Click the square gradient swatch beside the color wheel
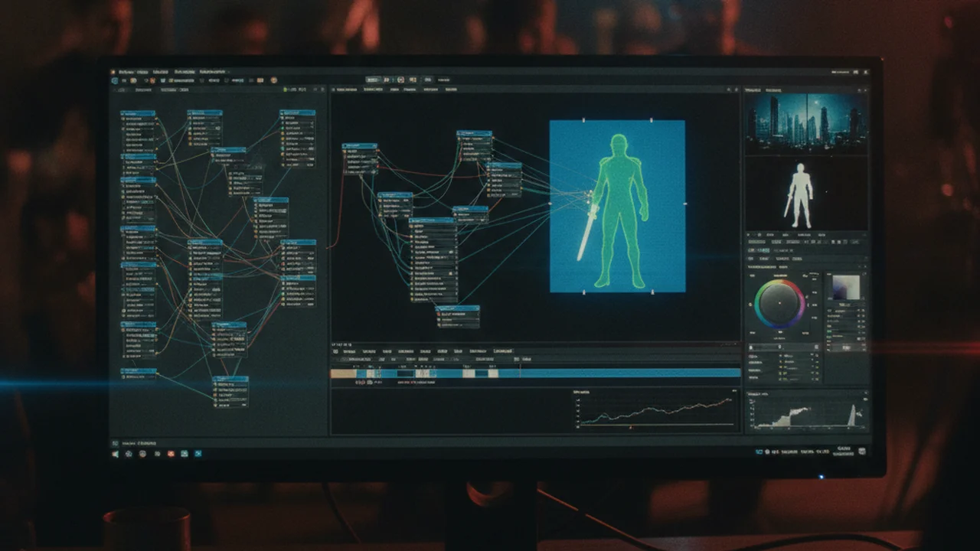The width and height of the screenshot is (980, 551). coord(845,287)
